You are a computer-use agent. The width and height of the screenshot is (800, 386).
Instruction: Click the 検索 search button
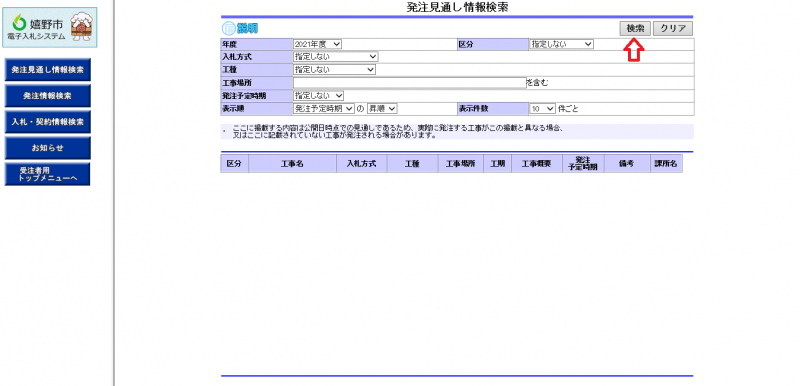[635, 29]
